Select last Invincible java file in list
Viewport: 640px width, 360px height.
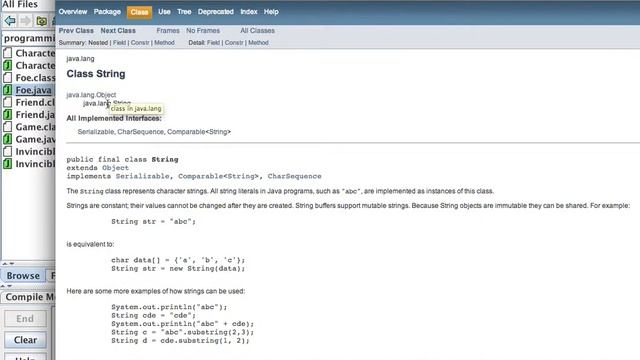point(35,164)
